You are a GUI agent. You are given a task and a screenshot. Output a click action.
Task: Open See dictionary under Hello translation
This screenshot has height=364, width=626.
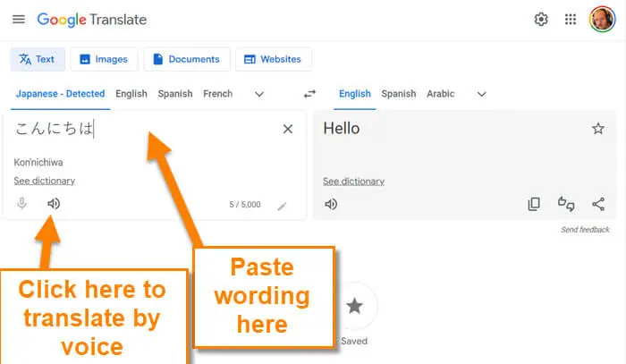354,182
